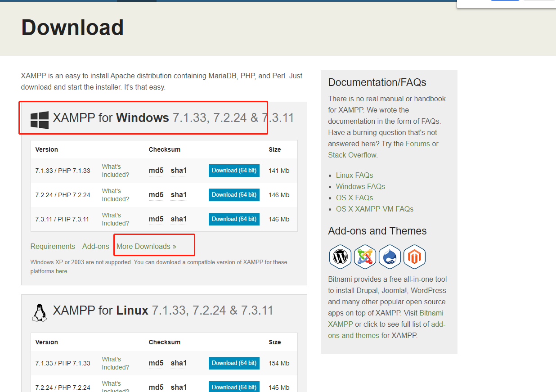Click the 141 Mb size value
The width and height of the screenshot is (556, 392).
tap(279, 171)
